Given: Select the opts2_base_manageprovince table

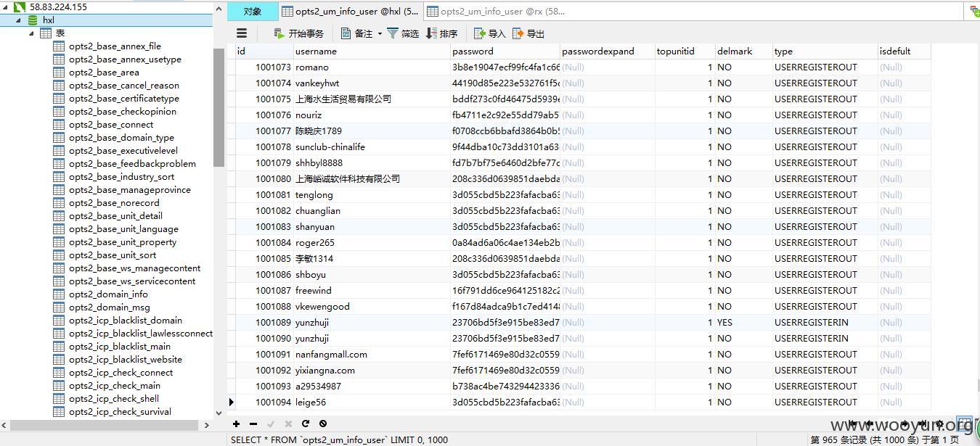Looking at the screenshot, I should click(x=130, y=190).
